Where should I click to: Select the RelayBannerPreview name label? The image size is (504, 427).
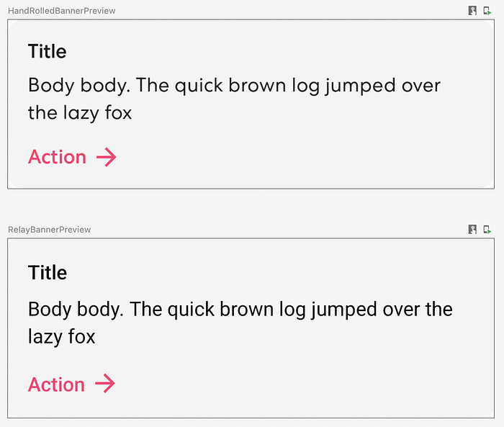[49, 230]
